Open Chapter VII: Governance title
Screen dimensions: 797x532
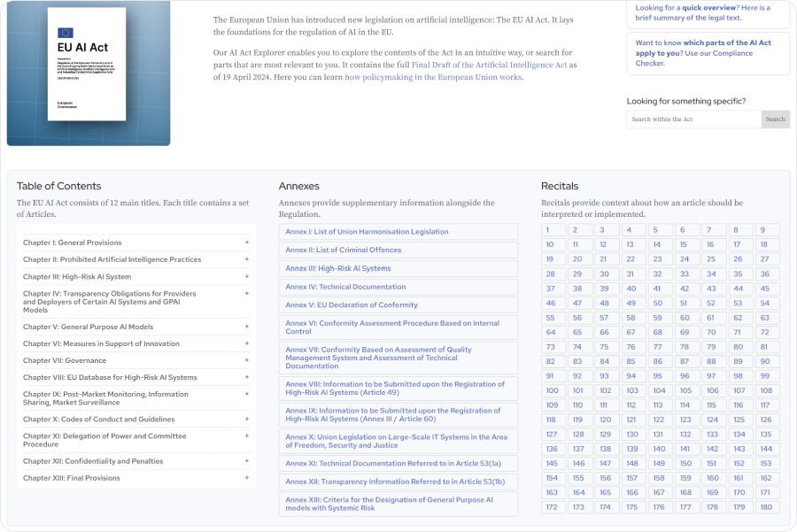65,360
